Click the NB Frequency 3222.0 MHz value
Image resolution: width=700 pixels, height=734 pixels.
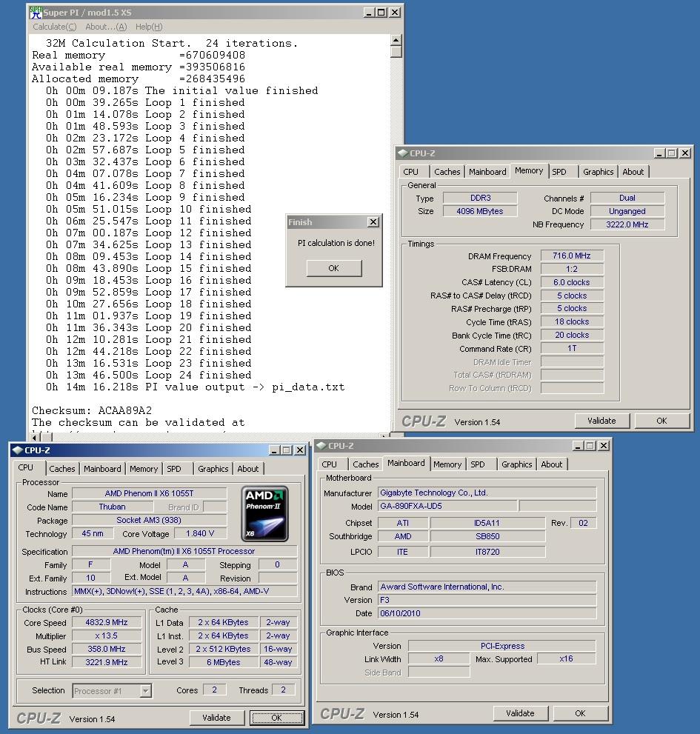click(x=627, y=224)
